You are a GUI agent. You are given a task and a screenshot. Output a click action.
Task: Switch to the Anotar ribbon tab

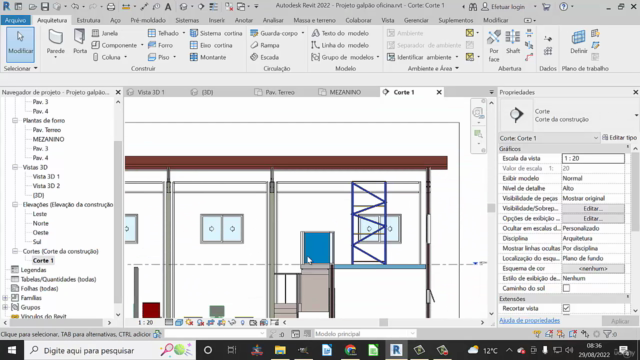click(x=244, y=20)
